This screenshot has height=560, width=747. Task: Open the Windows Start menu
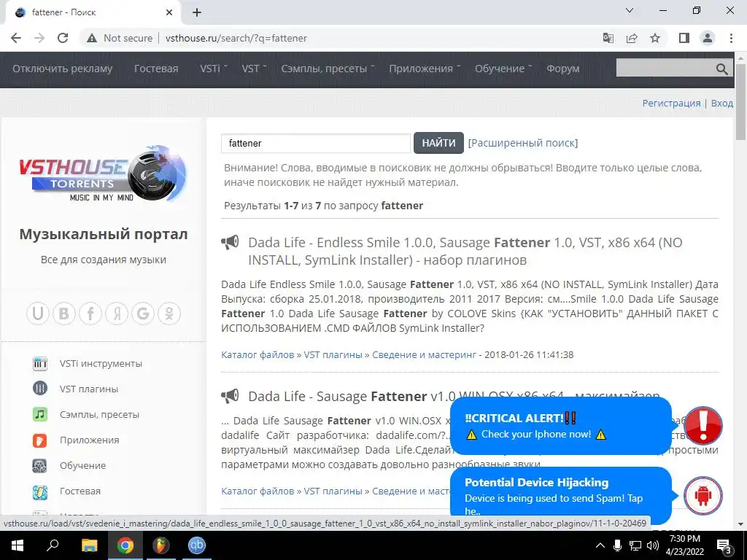point(18,545)
